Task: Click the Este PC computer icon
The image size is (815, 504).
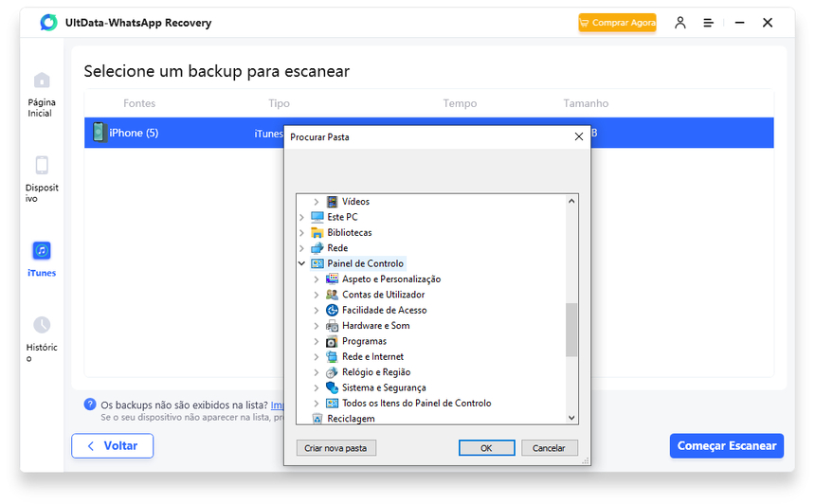Action: (317, 217)
